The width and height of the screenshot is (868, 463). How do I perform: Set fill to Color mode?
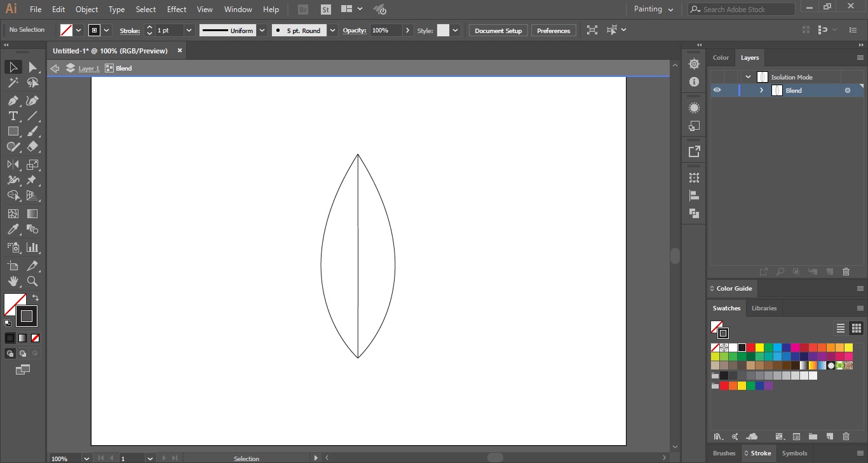(x=10, y=338)
